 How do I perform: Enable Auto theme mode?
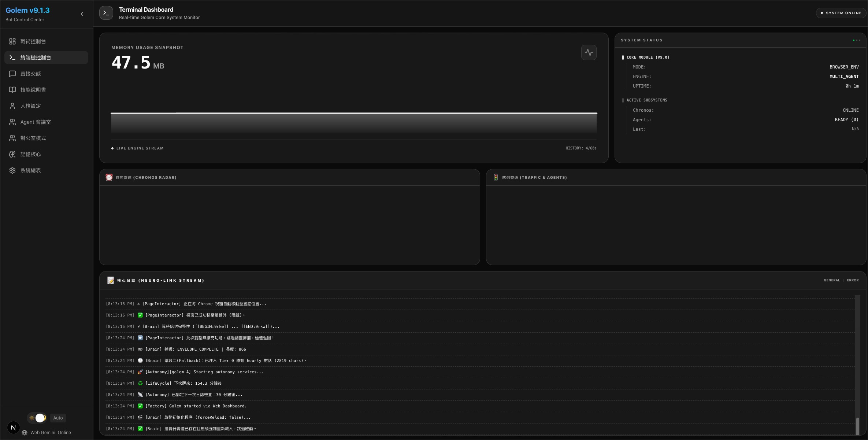pyautogui.click(x=58, y=418)
